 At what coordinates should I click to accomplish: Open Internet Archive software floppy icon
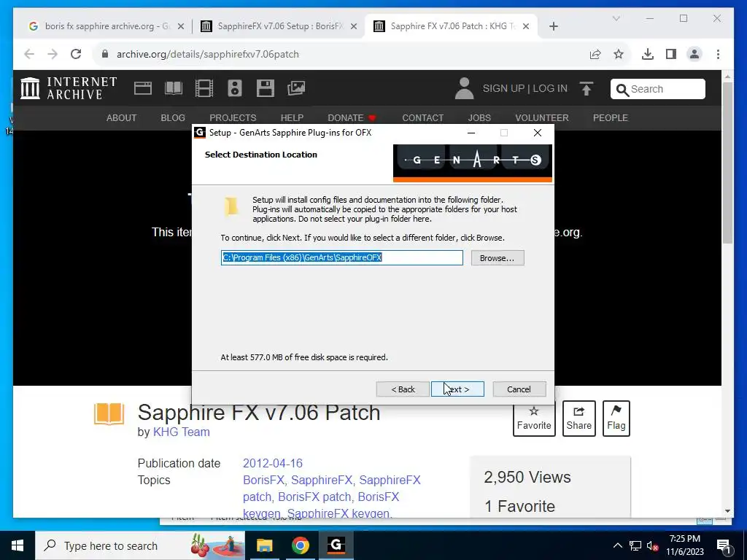click(265, 88)
